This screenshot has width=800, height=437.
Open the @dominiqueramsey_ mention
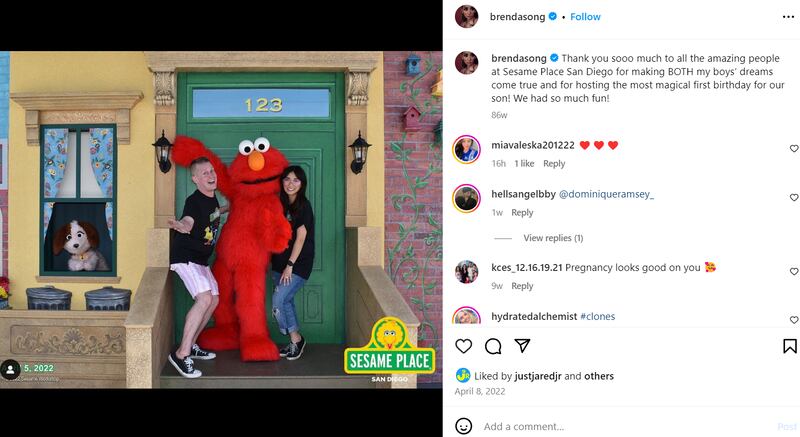(x=607, y=194)
